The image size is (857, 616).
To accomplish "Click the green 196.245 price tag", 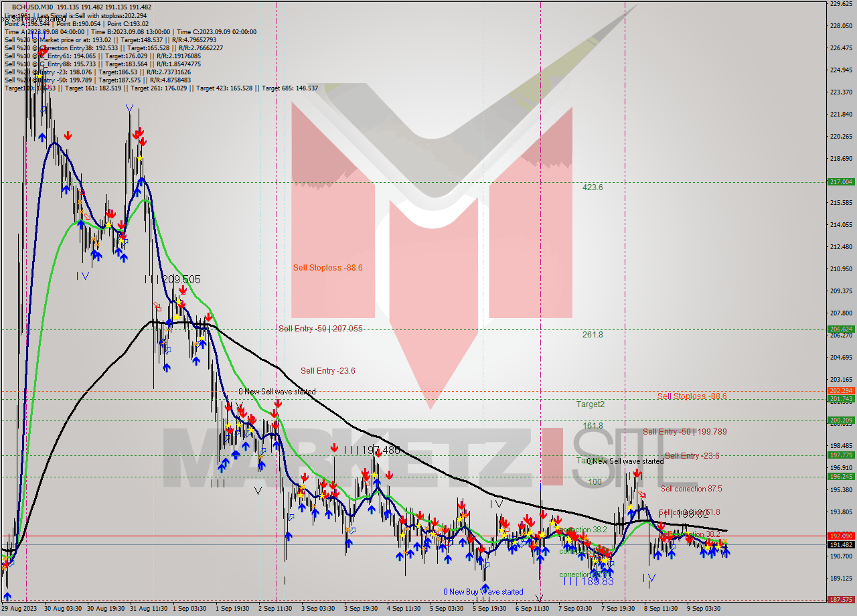I will 841,477.
